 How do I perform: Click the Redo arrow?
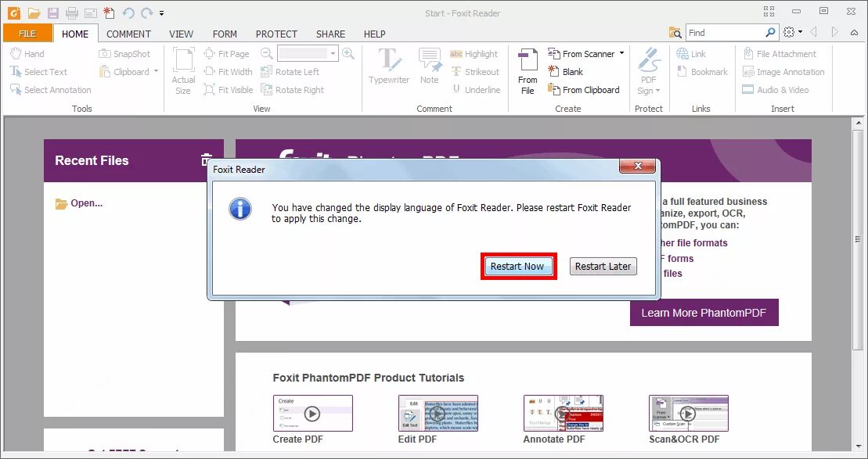(x=146, y=13)
